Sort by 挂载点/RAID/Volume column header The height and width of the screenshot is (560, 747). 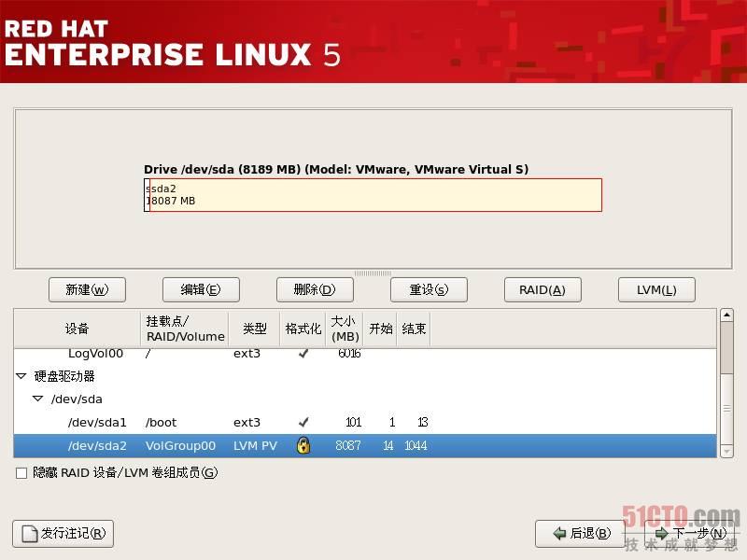[x=185, y=329]
